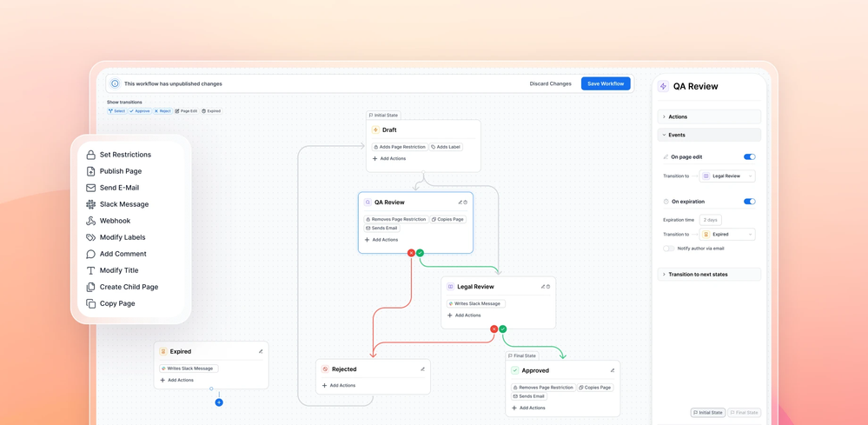Toggle the On page edit switch
This screenshot has width=868, height=425.
pos(750,157)
